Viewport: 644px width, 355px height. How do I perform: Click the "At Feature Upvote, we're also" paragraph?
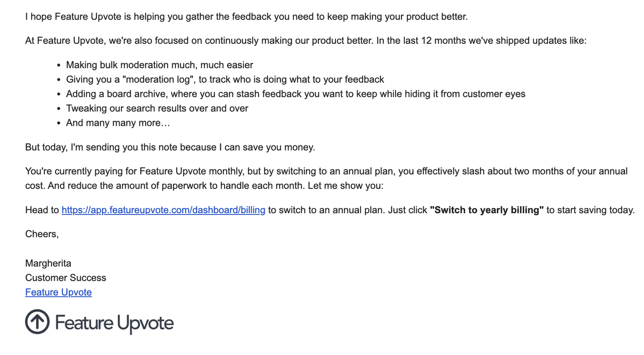click(x=305, y=41)
